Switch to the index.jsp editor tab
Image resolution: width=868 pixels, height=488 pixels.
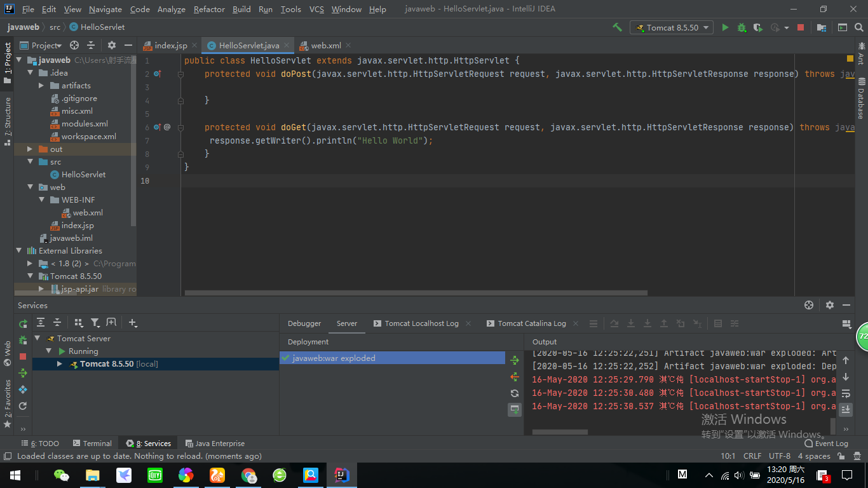coord(171,45)
